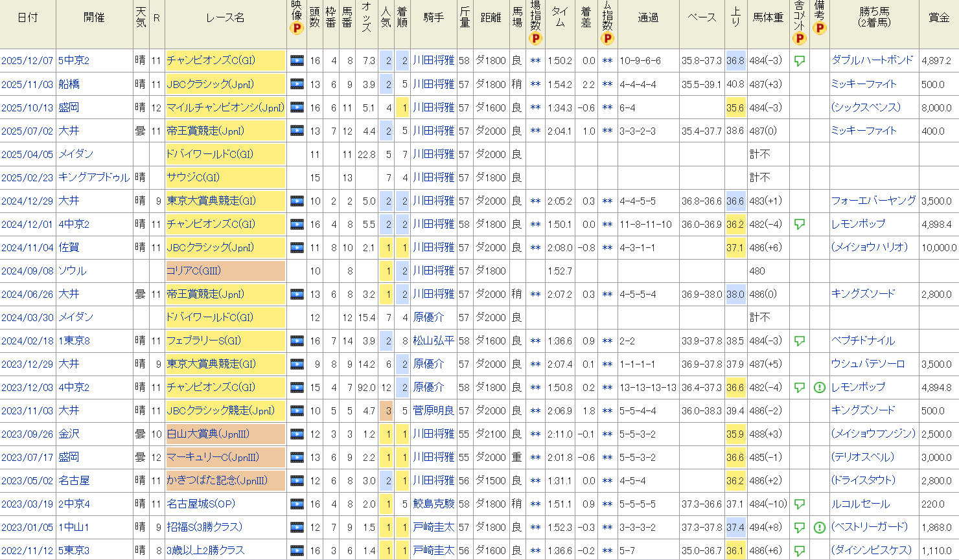Image resolution: width=959 pixels, height=560 pixels.
Task: Click the premium P icon under the 備考 header
Action: coord(820,28)
